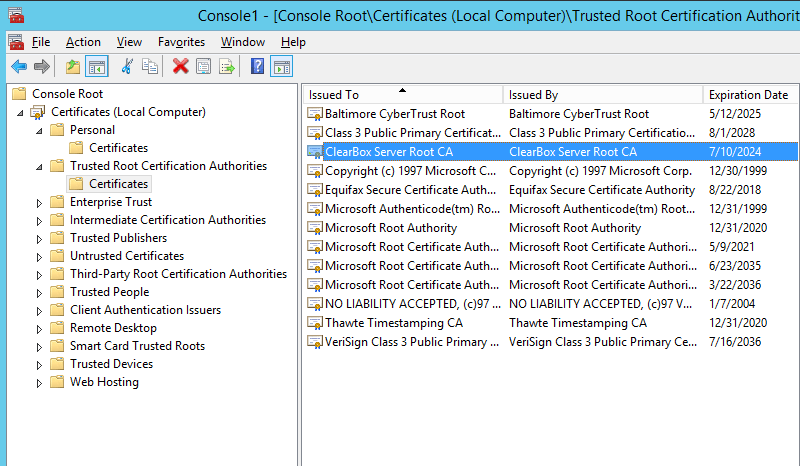Sort by Expiration Date column header
The width and height of the screenshot is (800, 466).
(x=751, y=94)
